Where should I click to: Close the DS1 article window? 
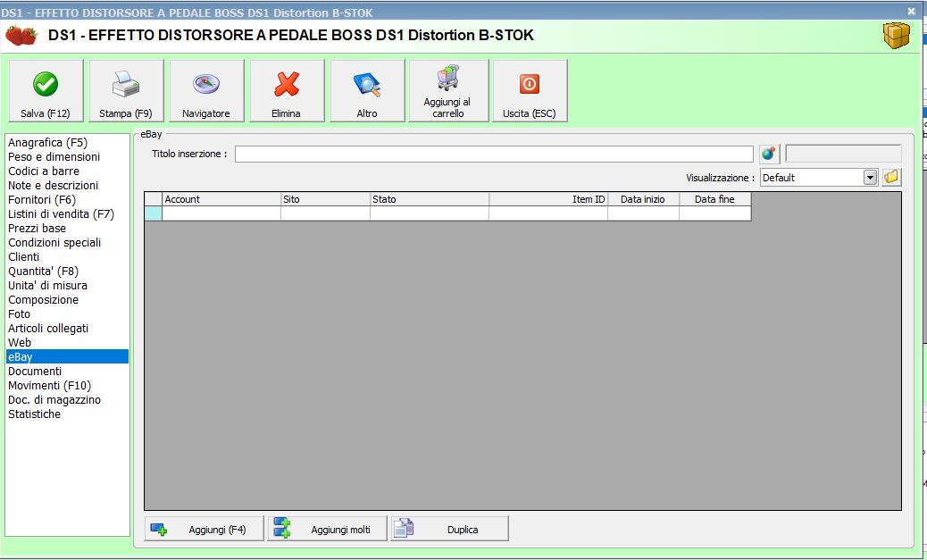coord(911,11)
